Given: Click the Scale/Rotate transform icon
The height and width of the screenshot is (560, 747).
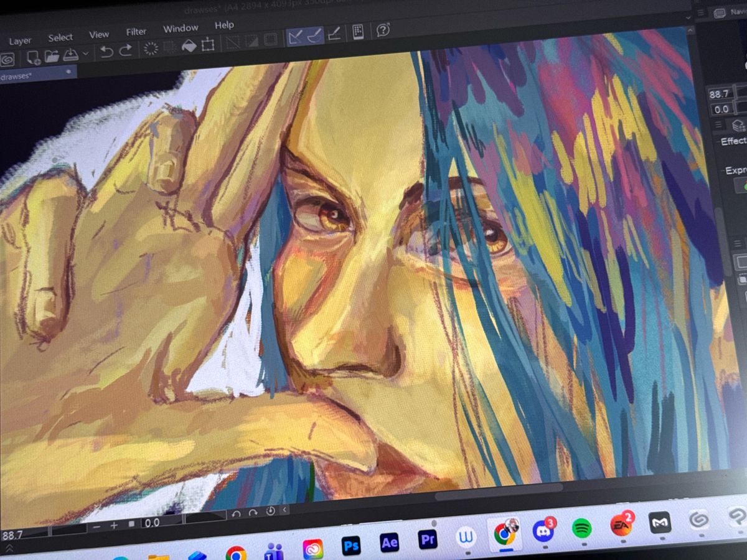Looking at the screenshot, I should [208, 44].
